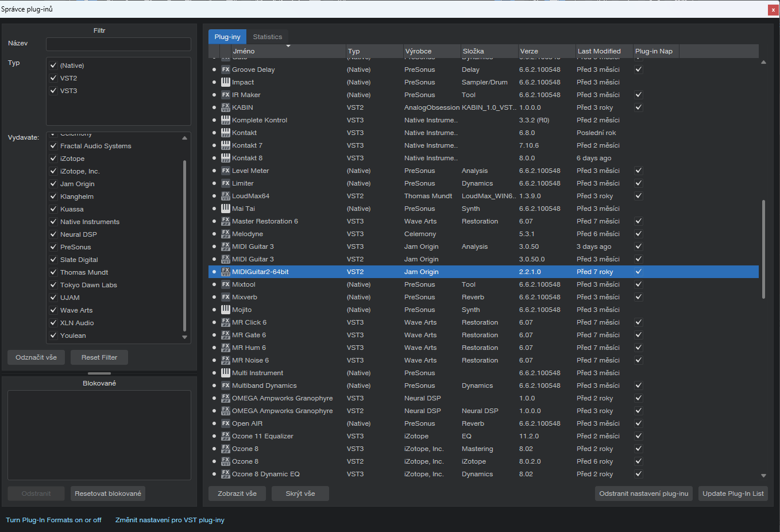Image resolution: width=780 pixels, height=532 pixels.
Task: Click the FX icon beside Melodyne
Action: point(226,234)
